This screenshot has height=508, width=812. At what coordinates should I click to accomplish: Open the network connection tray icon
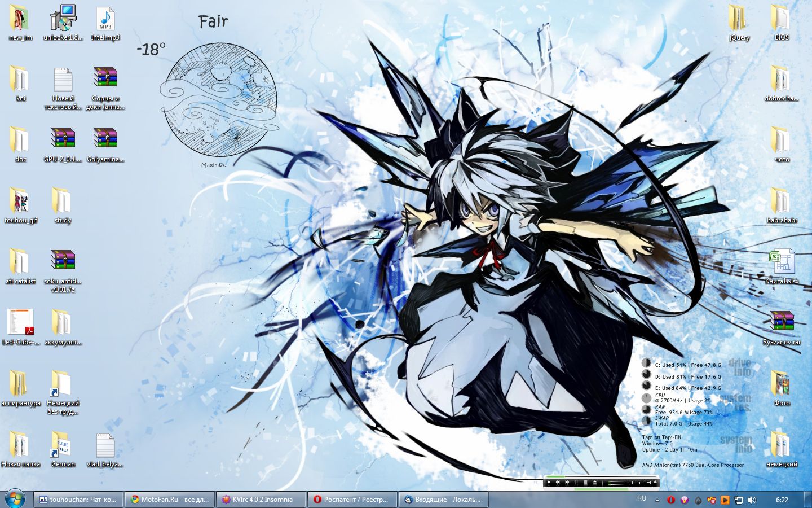[x=739, y=500]
